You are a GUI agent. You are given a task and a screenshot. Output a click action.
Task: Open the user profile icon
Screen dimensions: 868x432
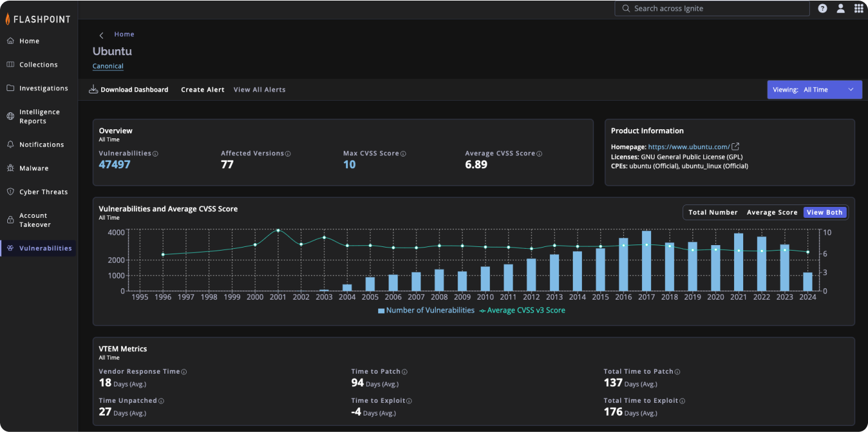coord(841,8)
